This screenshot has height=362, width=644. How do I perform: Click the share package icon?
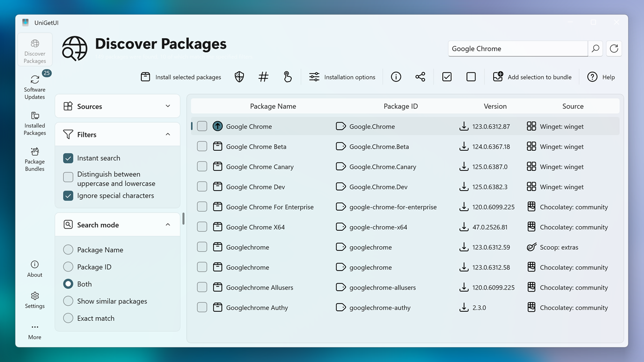coord(420,76)
